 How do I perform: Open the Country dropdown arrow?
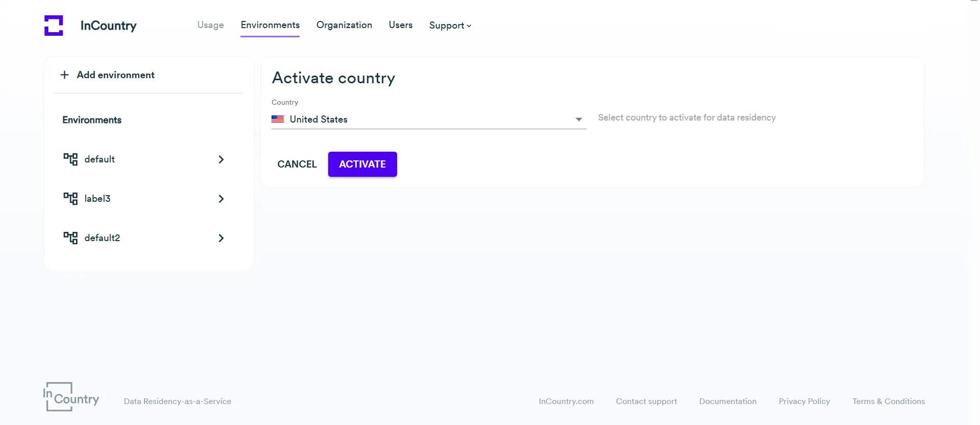[x=579, y=120]
